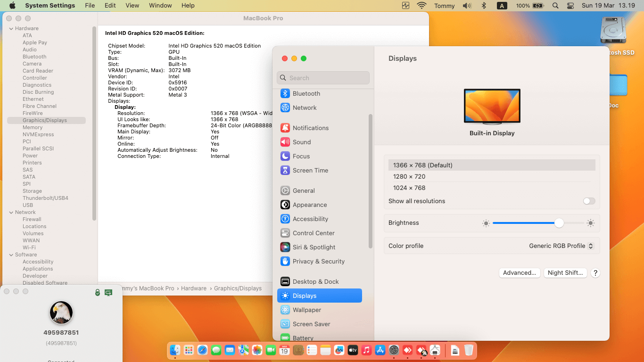Collapse the Software tree section
This screenshot has height=362, width=644.
coord(11,255)
